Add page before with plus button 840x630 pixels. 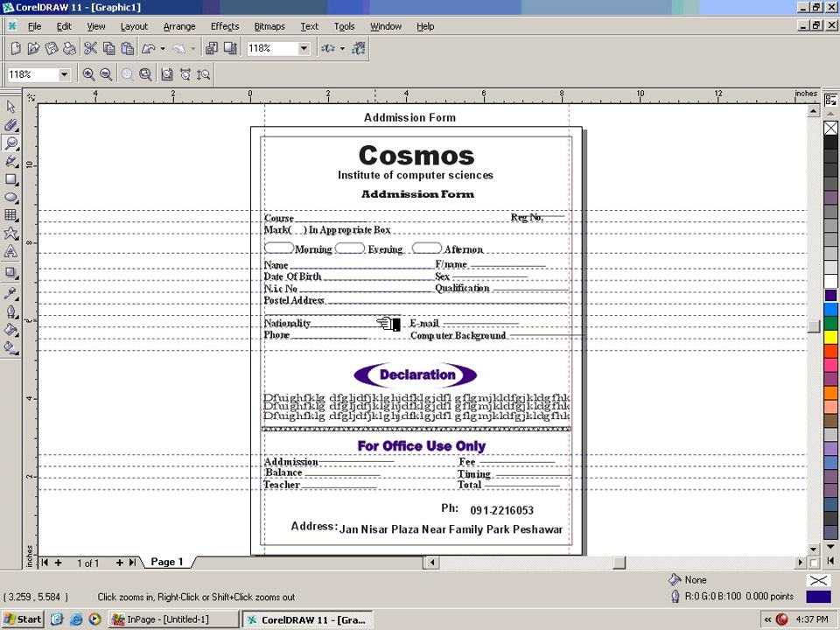(x=59, y=563)
